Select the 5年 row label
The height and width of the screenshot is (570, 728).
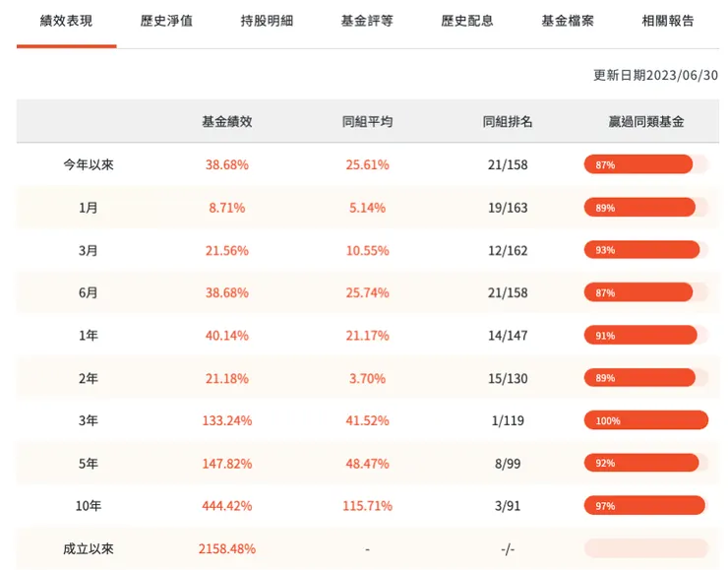pyautogui.click(x=89, y=464)
